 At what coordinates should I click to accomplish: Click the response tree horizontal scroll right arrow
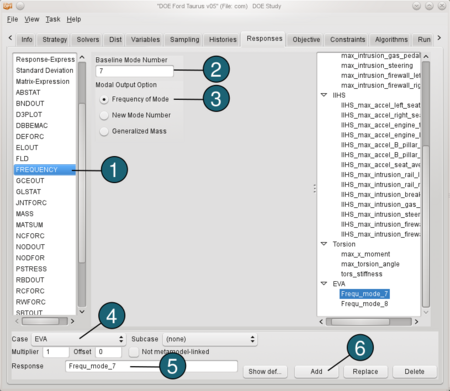click(416, 322)
